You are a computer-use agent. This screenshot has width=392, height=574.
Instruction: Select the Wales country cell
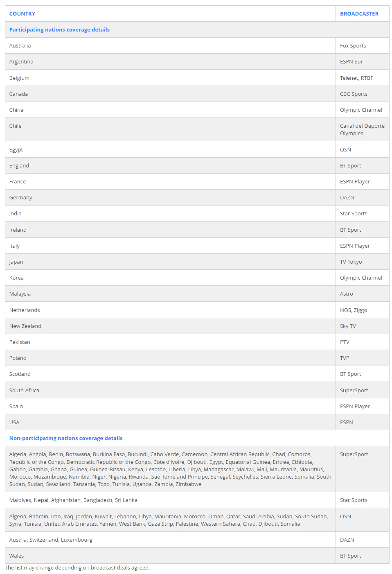click(x=16, y=556)
